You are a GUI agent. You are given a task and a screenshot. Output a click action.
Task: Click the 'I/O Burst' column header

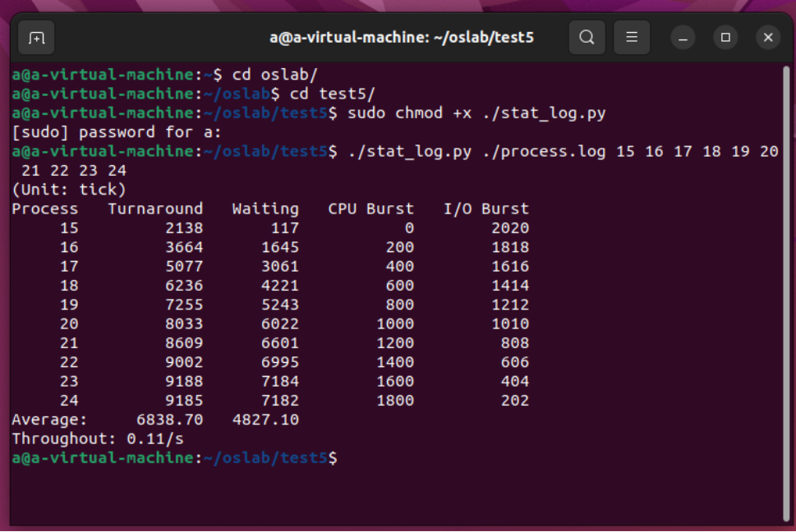[485, 209]
